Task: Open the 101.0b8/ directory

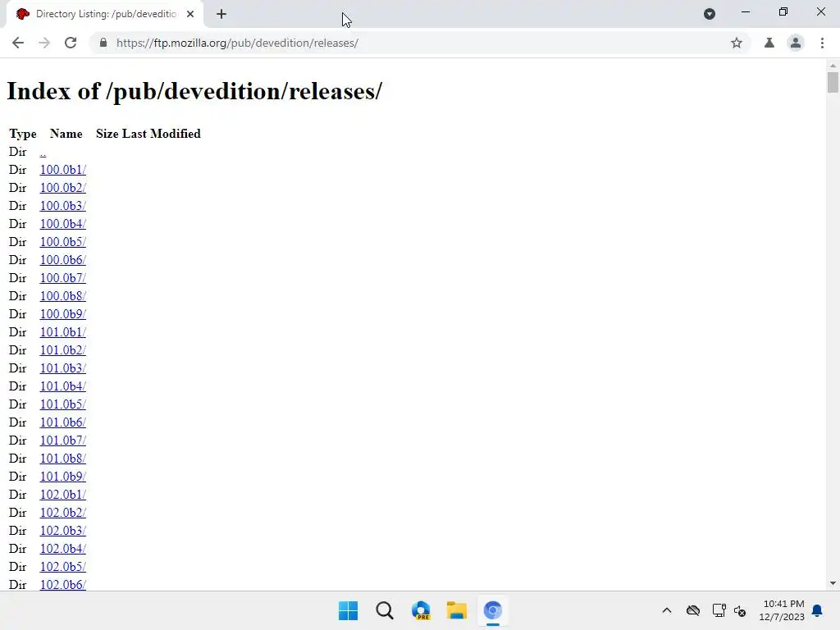Action: (x=62, y=459)
